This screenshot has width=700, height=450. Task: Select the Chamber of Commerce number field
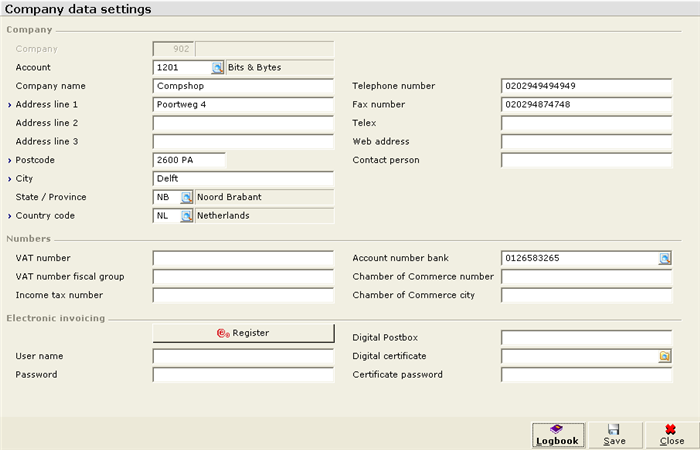click(587, 277)
